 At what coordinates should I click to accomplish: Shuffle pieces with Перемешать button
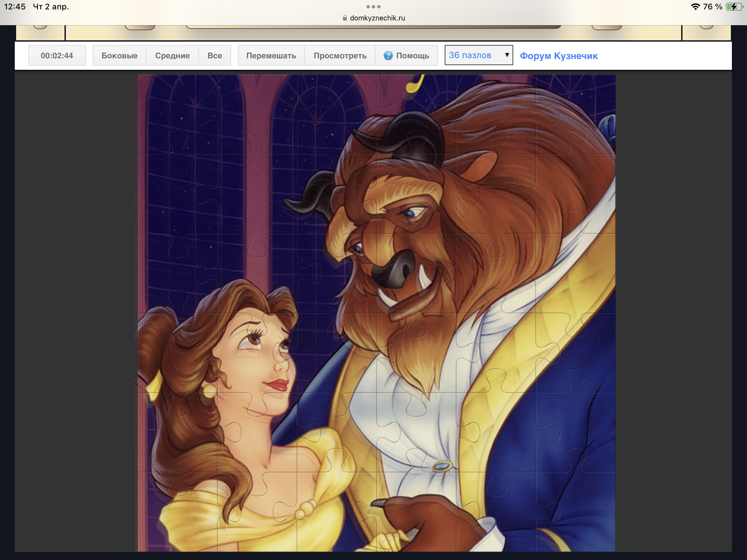[x=271, y=55]
